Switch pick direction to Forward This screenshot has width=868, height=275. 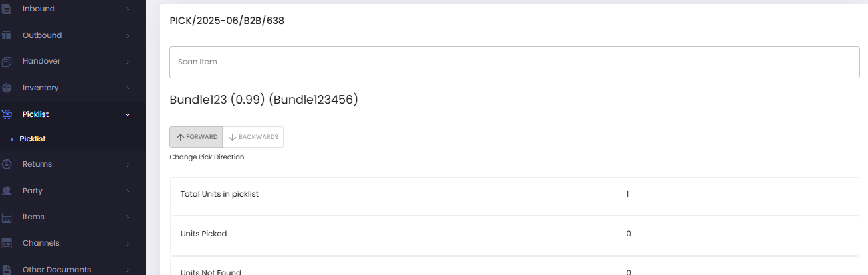point(196,137)
